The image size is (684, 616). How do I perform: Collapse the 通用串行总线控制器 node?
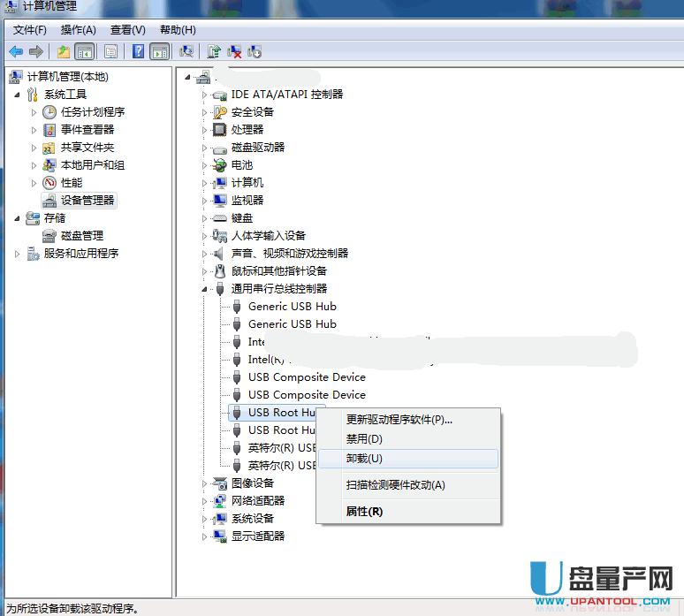(204, 289)
